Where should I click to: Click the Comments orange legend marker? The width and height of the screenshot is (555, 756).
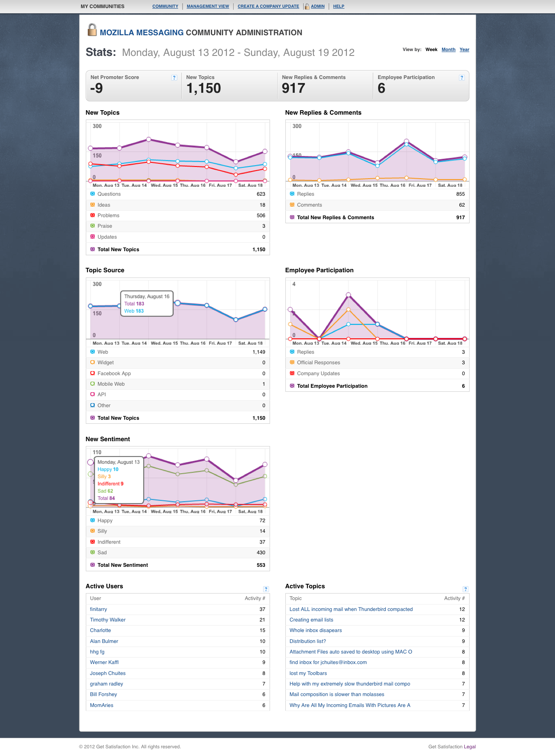292,205
